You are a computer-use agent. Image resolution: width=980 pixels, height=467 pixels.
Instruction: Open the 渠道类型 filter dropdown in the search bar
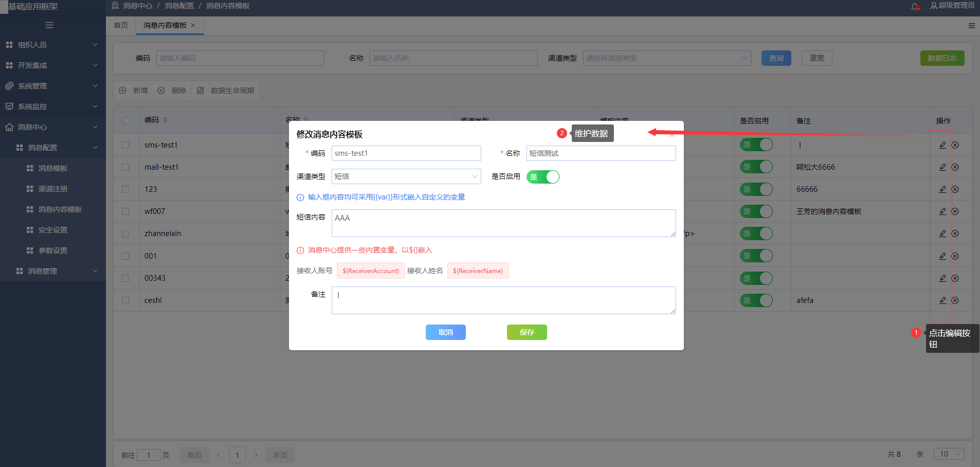pos(667,58)
